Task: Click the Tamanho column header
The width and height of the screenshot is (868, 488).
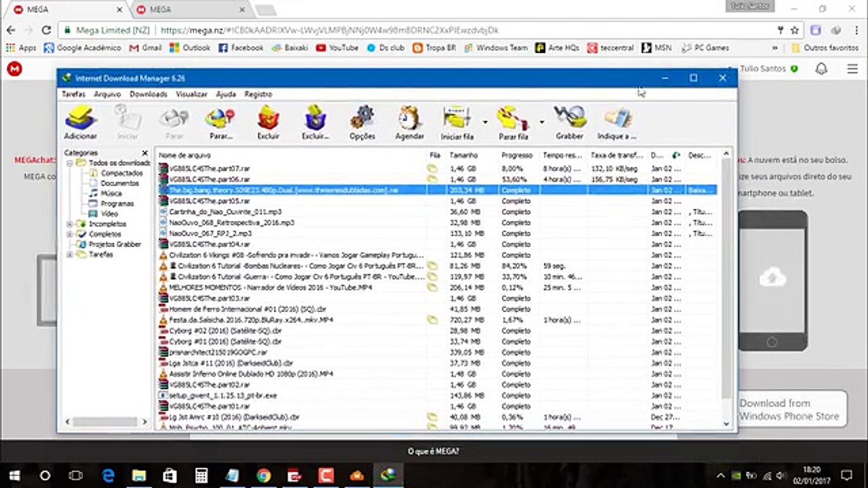Action: (x=472, y=155)
